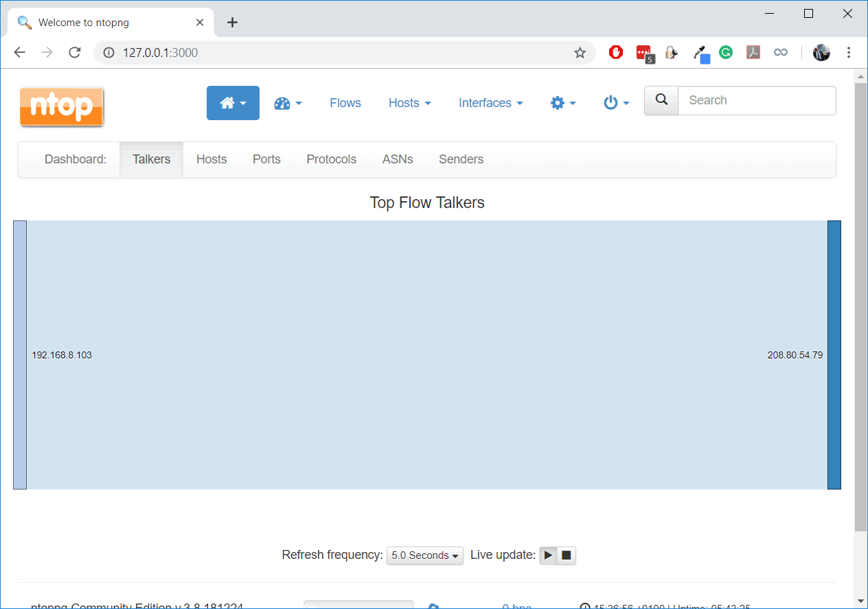868x609 pixels.
Task: Open the Home dropdown menu
Action: (x=233, y=103)
